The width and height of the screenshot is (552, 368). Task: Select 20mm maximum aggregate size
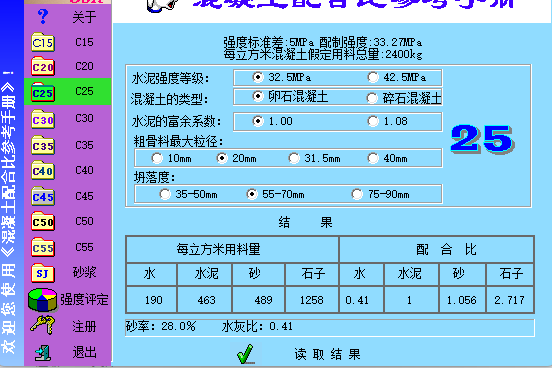coord(222,158)
